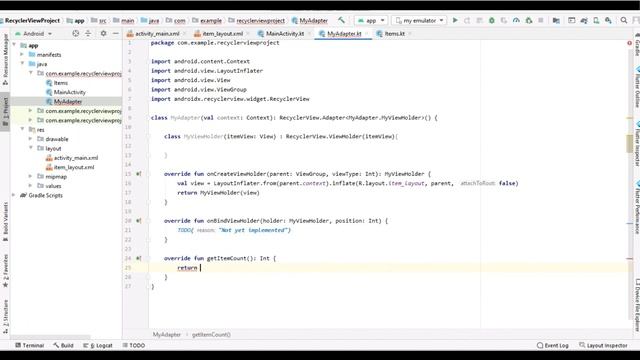Click Select Opened File target icon in Project panel
This screenshot has height=360, width=640.
76,33
